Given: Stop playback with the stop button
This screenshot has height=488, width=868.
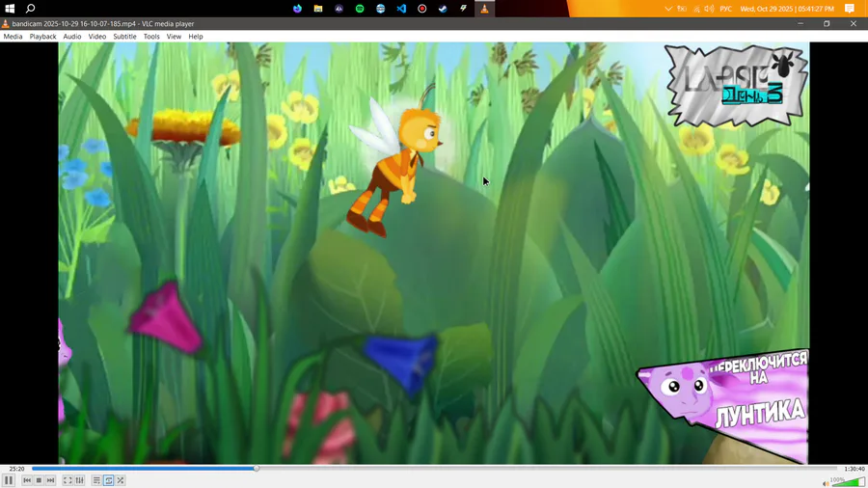Looking at the screenshot, I should point(39,480).
